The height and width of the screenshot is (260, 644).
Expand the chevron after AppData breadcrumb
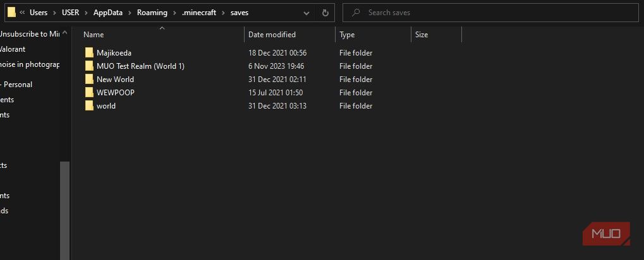[x=130, y=13]
